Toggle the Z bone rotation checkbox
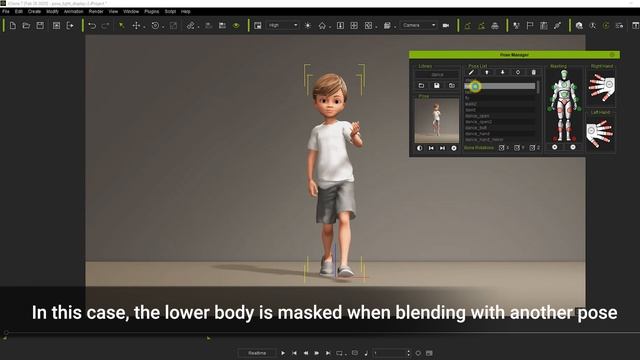 (532, 148)
